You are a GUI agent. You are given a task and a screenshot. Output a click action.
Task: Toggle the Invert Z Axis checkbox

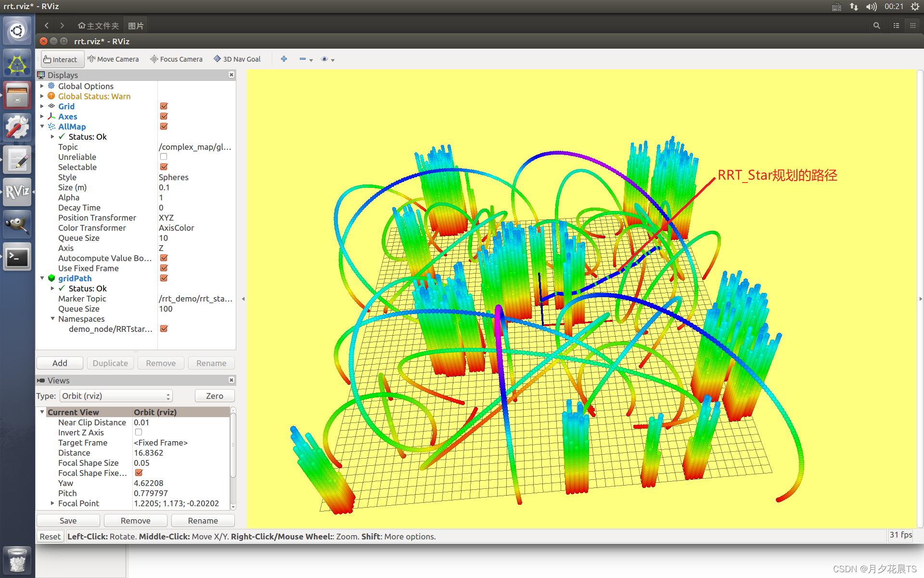tap(139, 433)
